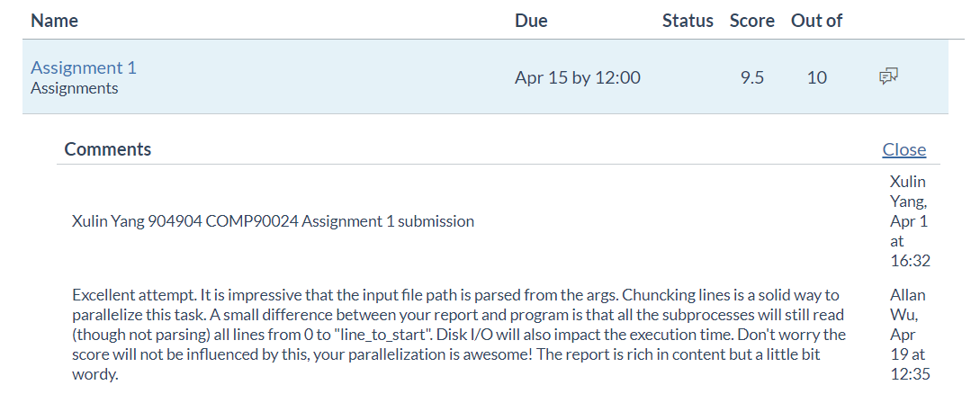Open the Assignment 1 link
Image resolution: width=980 pixels, height=403 pixels.
click(84, 67)
